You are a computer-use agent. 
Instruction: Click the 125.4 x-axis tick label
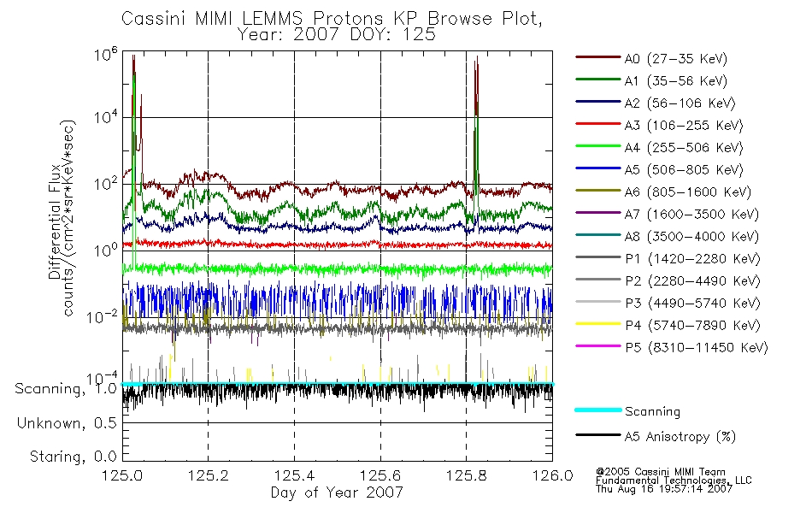click(294, 475)
